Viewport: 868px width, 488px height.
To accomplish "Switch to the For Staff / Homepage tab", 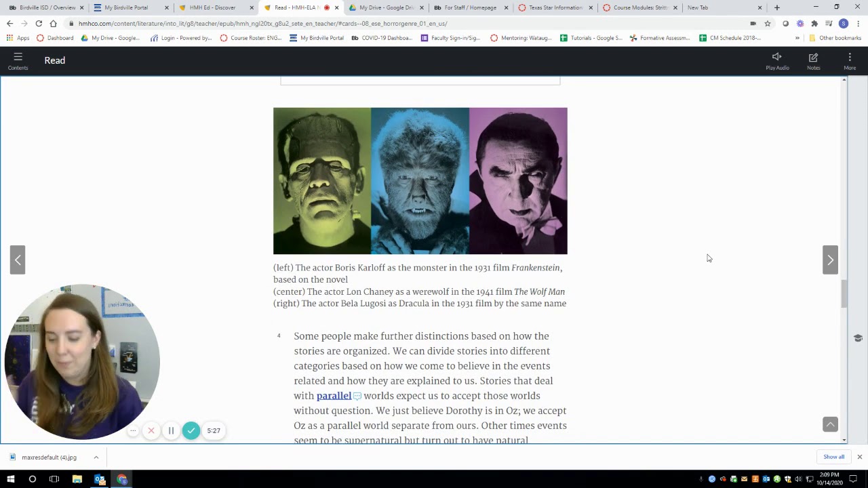I will tap(469, 7).
